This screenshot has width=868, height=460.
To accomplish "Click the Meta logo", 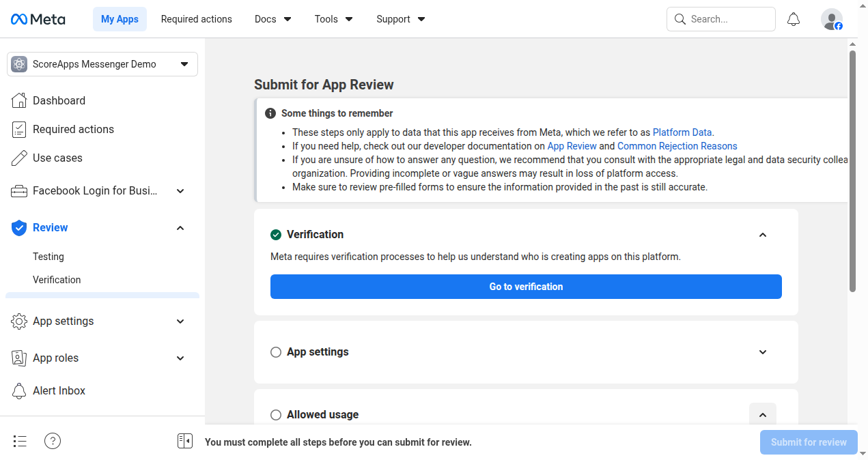I will tap(38, 19).
